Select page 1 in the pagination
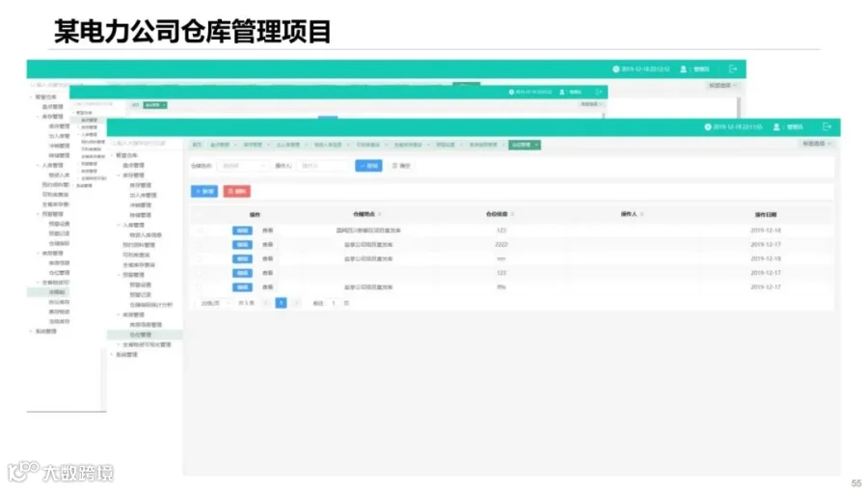 pyautogui.click(x=282, y=303)
